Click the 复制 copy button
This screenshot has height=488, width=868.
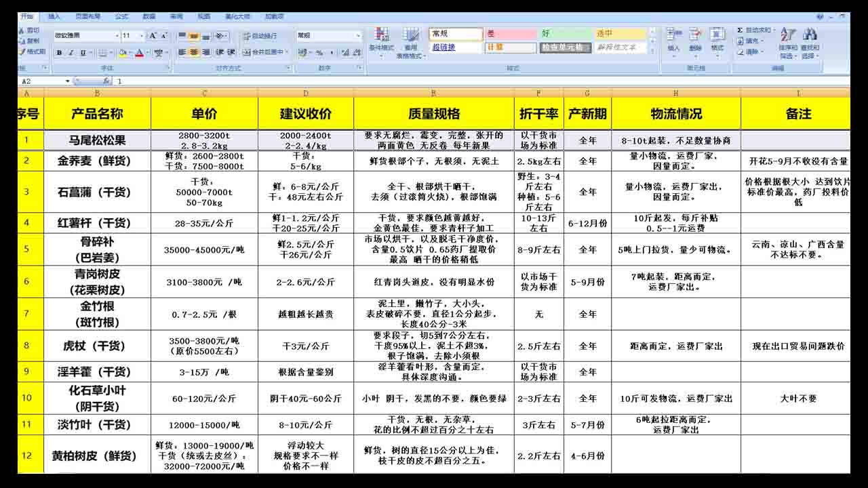coord(30,41)
